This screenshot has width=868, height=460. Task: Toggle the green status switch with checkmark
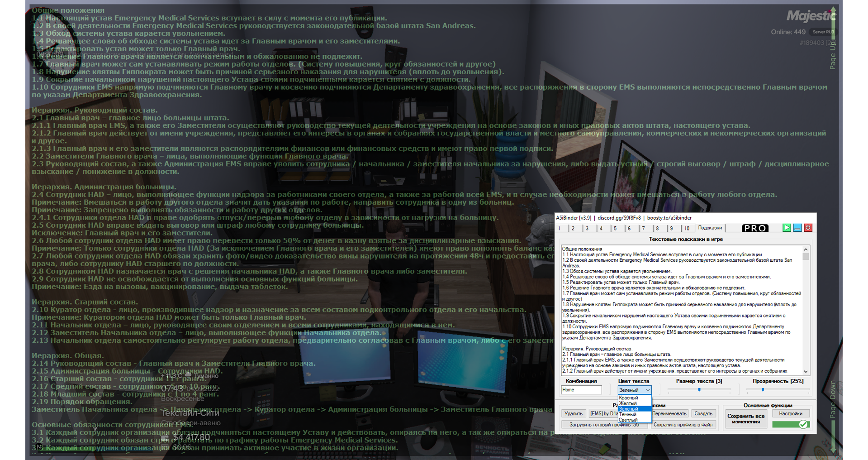tap(791, 424)
